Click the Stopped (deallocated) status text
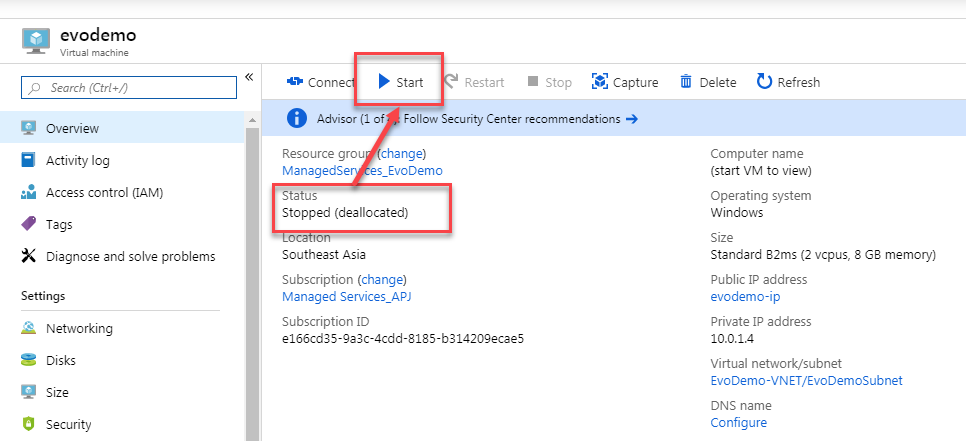 click(345, 213)
